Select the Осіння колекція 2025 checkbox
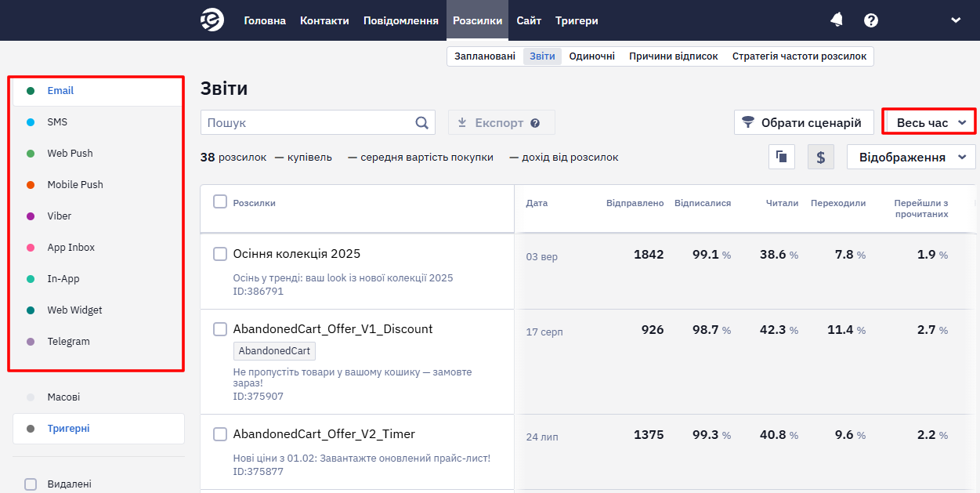The height and width of the screenshot is (493, 980). 220,254
